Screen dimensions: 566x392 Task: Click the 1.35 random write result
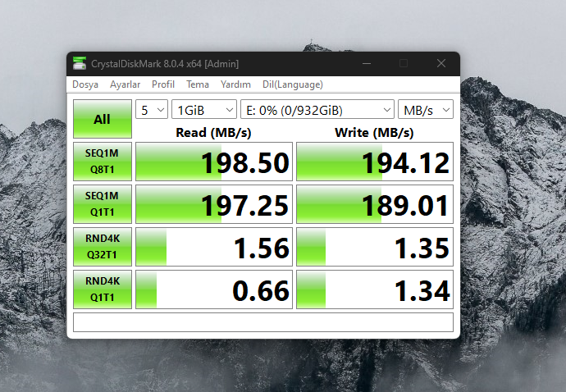[375, 247]
